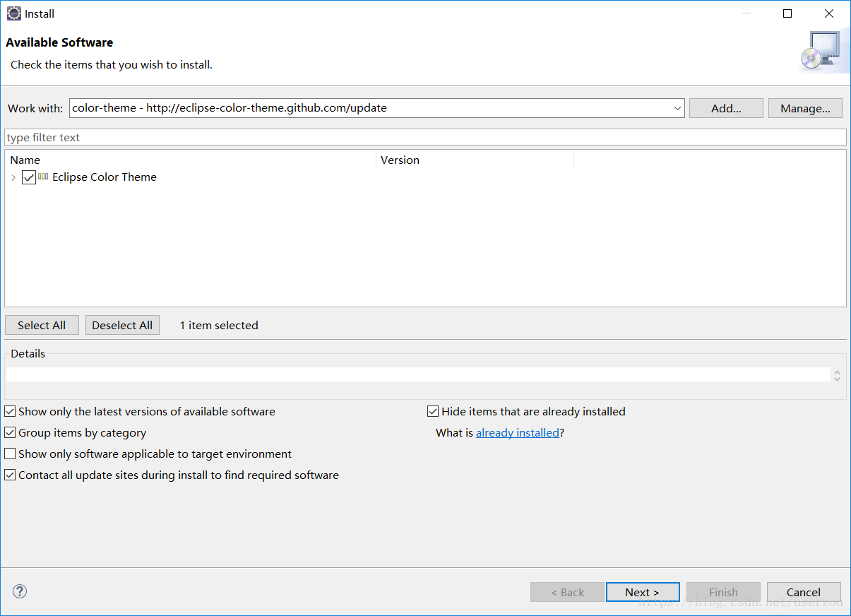
Task: Click the Name column header
Action: tap(191, 160)
